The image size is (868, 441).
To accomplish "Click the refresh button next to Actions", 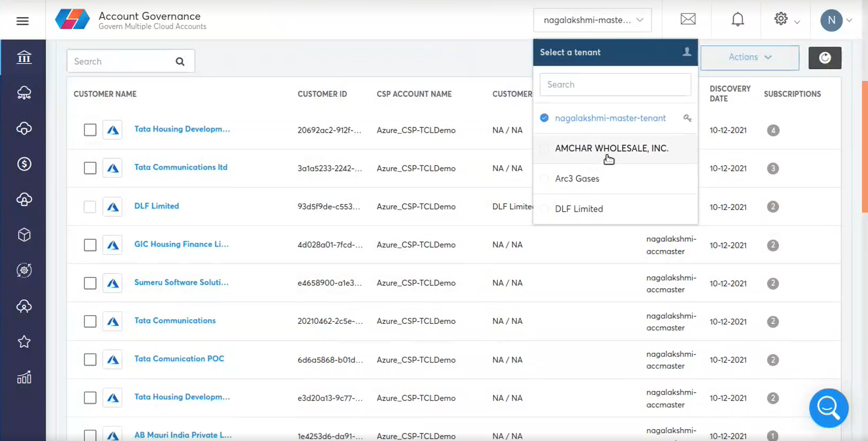I will 825,58.
